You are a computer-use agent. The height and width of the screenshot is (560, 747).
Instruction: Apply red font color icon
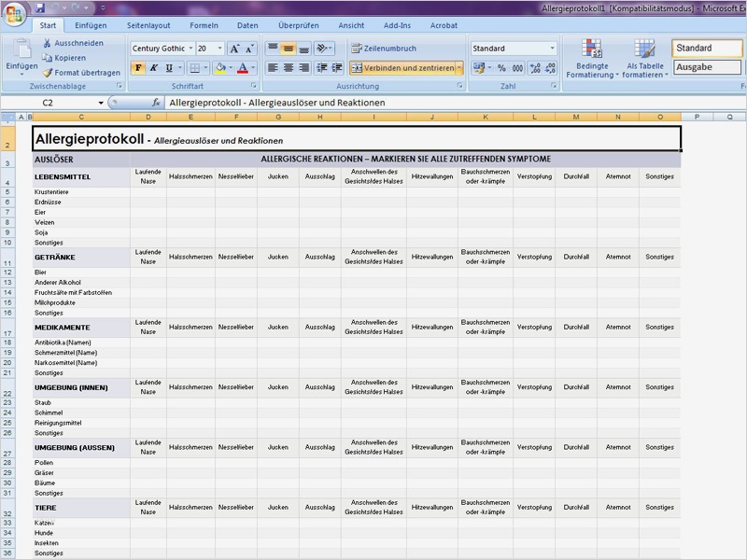pyautogui.click(x=243, y=67)
